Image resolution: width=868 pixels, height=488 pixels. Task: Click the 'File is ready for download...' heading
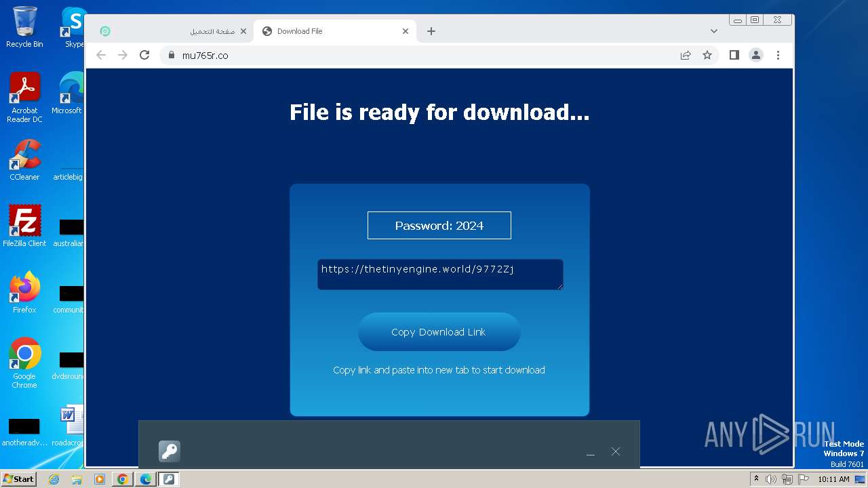coord(439,112)
